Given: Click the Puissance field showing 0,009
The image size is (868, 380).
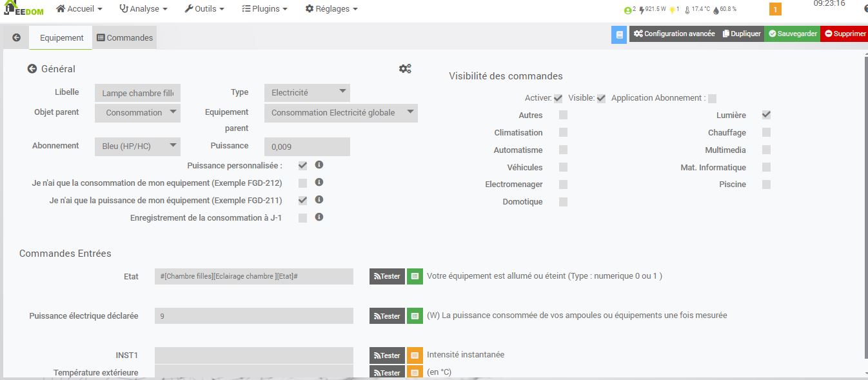Looking at the screenshot, I should click(x=307, y=146).
